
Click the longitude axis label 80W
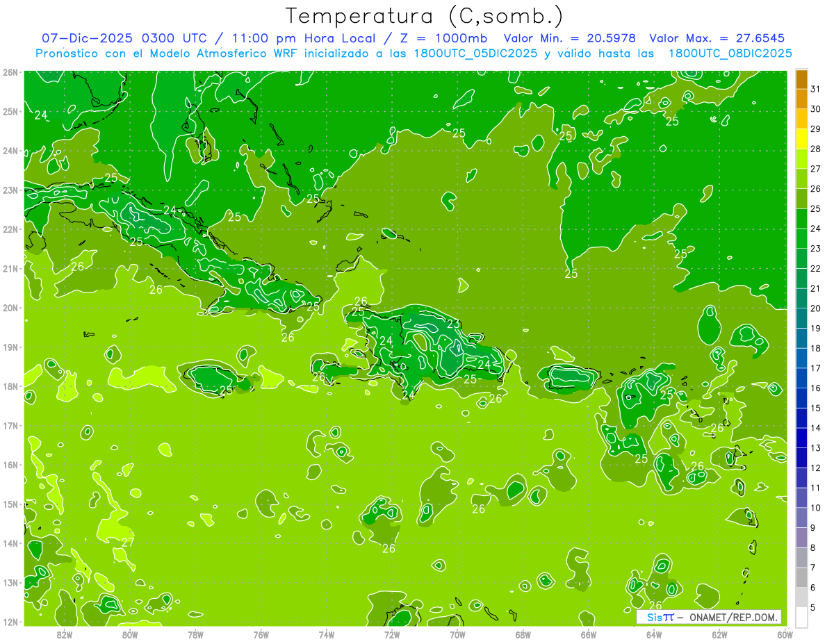click(130, 634)
